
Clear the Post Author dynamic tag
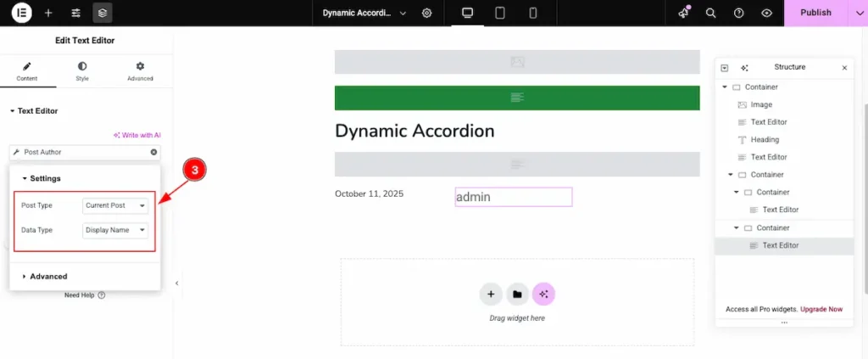(x=153, y=152)
